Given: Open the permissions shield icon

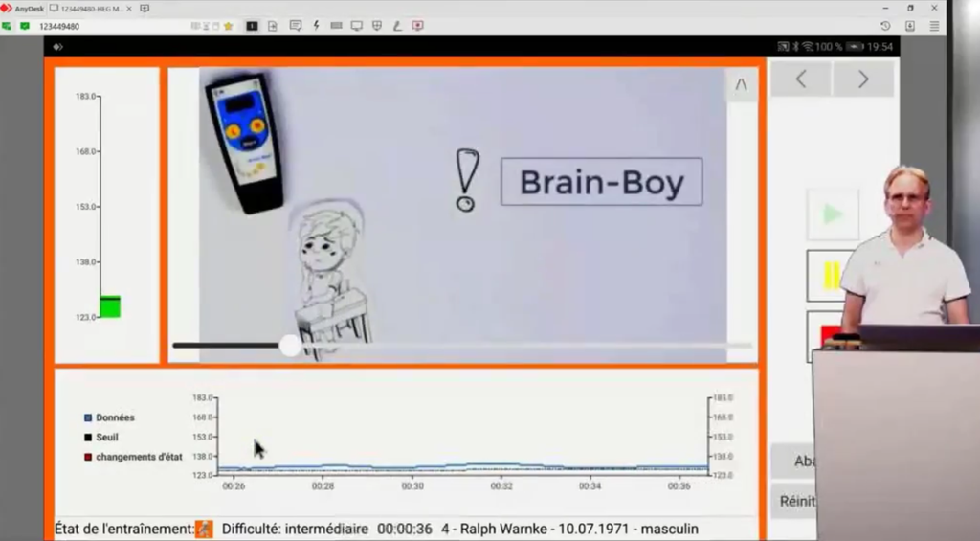Looking at the screenshot, I should pyautogui.click(x=377, y=26).
